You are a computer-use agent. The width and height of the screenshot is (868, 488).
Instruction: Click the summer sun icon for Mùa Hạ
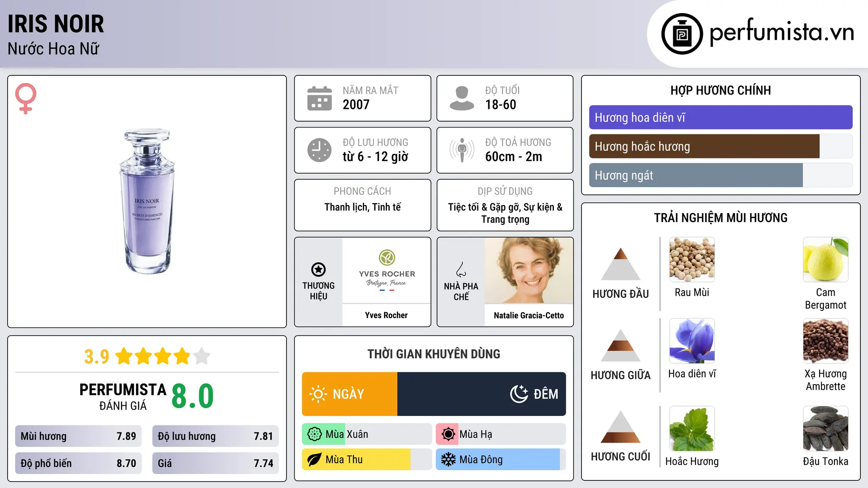tap(448, 434)
